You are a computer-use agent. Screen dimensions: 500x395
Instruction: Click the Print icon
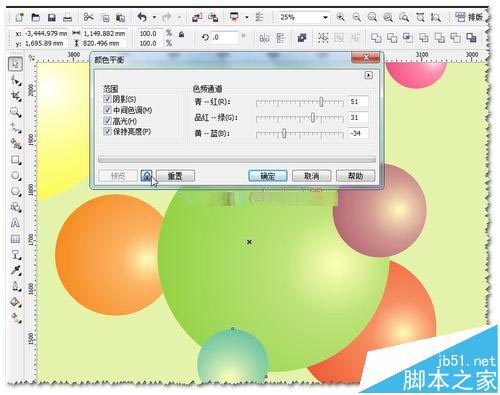click(68, 17)
